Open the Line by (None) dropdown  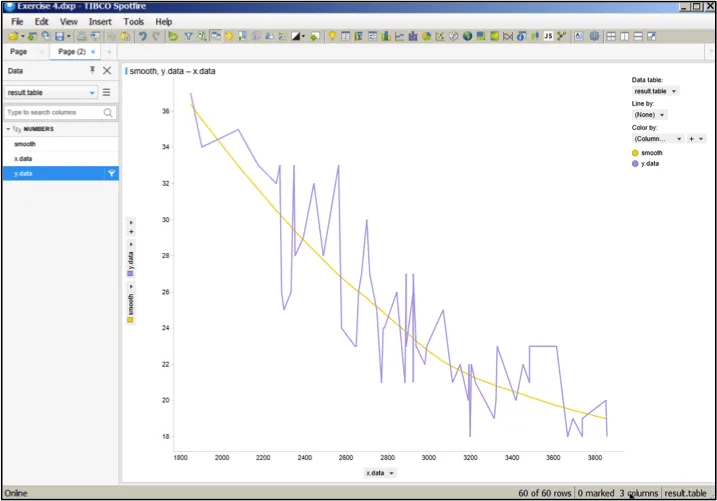click(649, 115)
